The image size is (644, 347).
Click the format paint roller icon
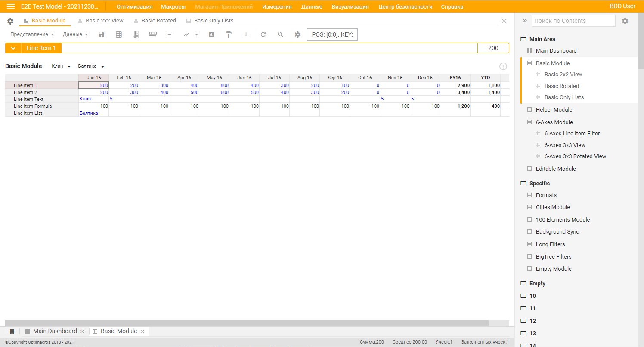point(229,34)
